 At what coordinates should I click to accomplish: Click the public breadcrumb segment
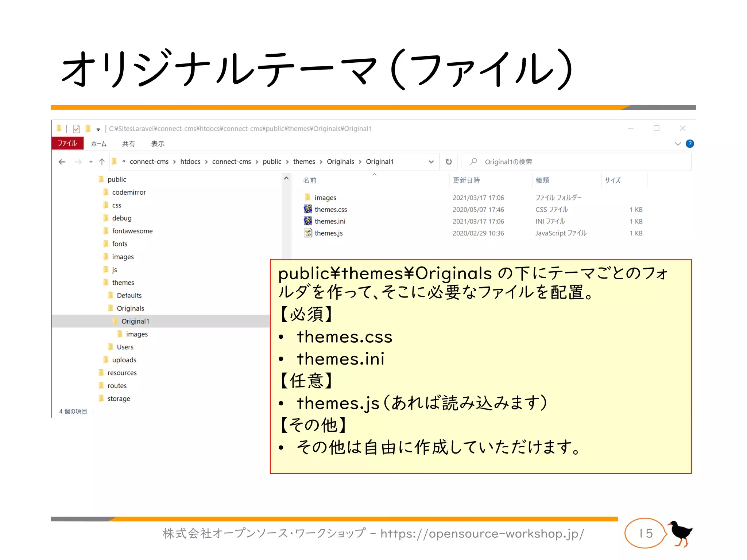click(272, 162)
